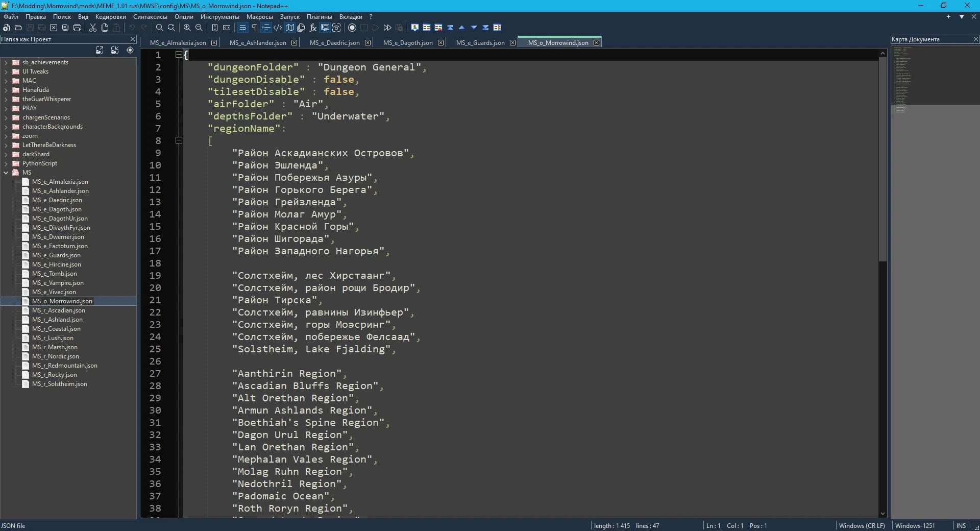
Task: Close the Карта Документа panel
Action: 975,39
